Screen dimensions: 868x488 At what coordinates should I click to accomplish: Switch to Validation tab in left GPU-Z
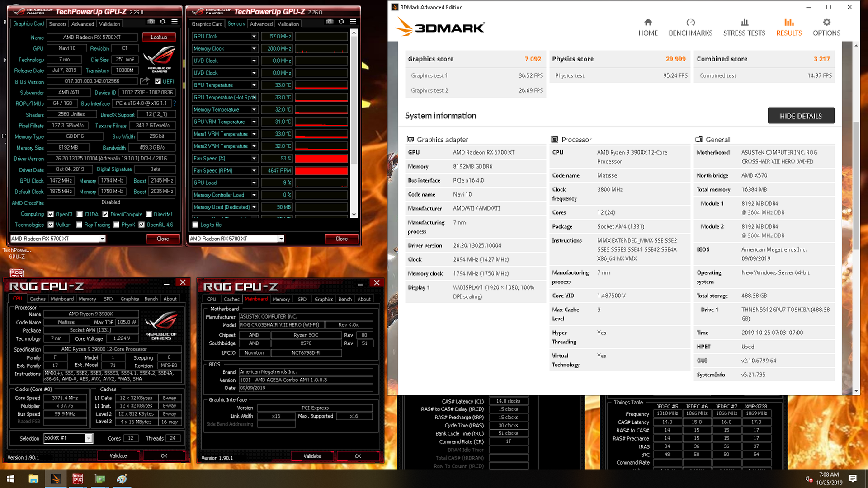tap(109, 24)
